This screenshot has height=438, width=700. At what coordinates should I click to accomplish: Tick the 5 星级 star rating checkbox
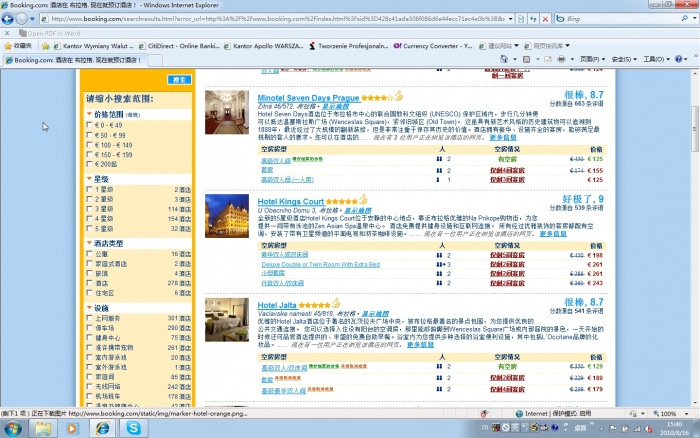click(x=90, y=228)
